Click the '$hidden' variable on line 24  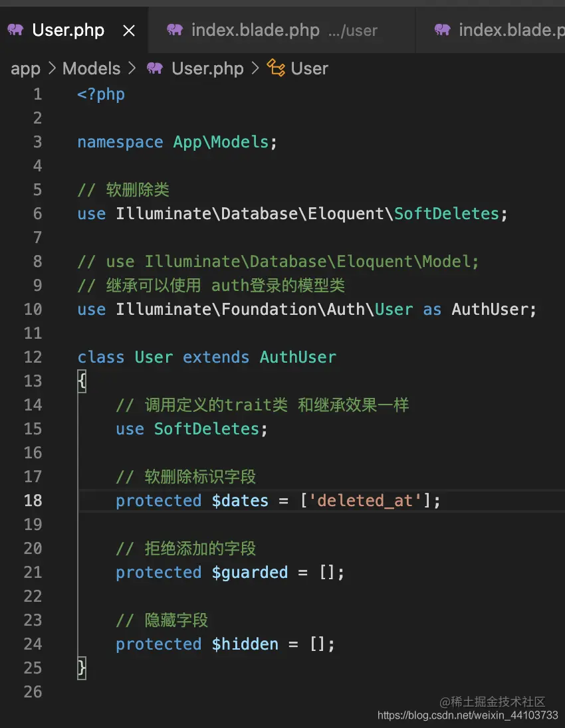click(245, 644)
